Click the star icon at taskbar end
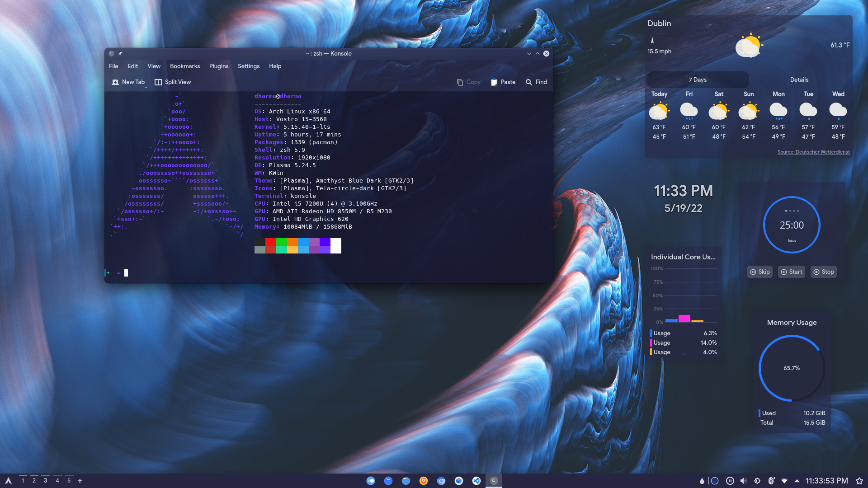868x488 pixels. click(859, 481)
